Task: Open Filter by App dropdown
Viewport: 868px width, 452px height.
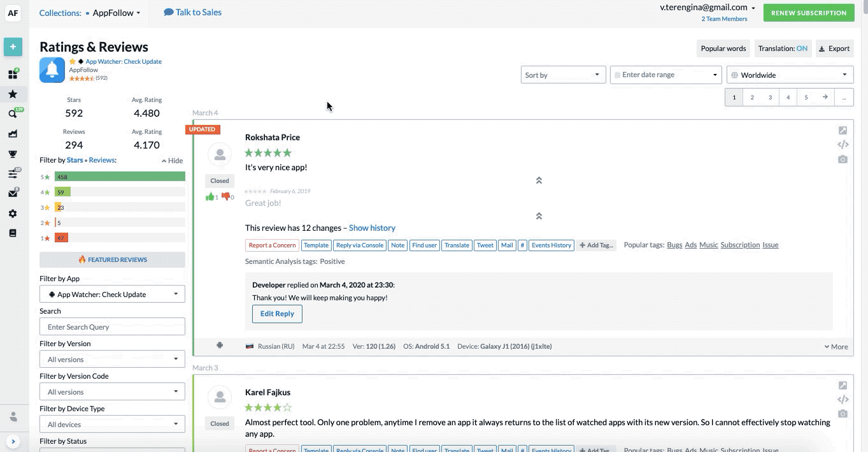Action: 112,294
